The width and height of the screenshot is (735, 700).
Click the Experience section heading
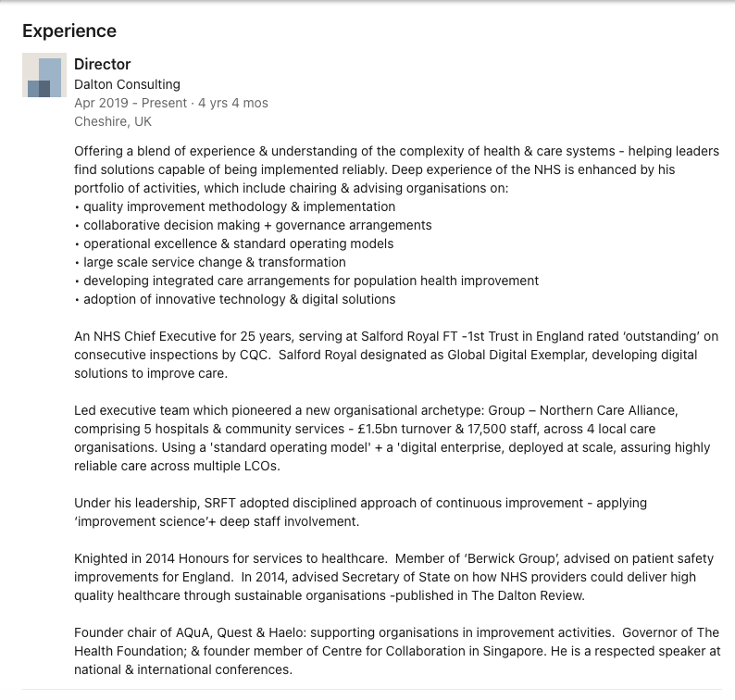tap(69, 31)
